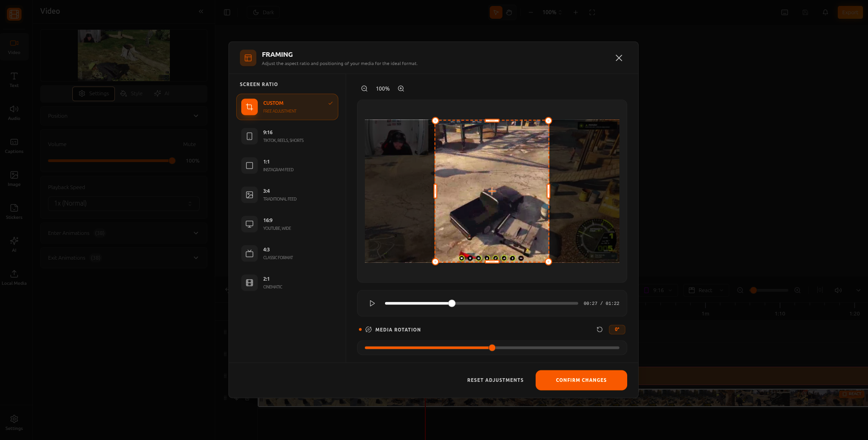The width and height of the screenshot is (868, 440).
Task: Mute the clip volume
Action: point(189,144)
